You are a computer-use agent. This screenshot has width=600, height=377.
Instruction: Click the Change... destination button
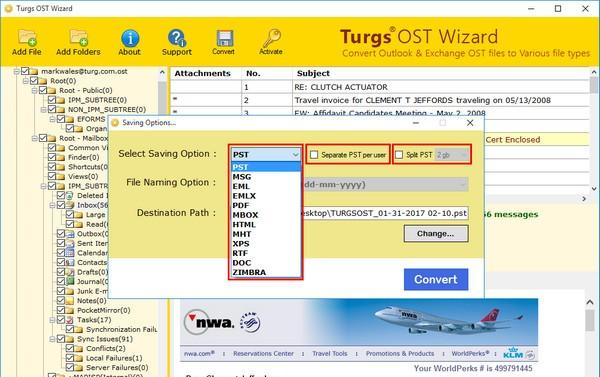436,233
